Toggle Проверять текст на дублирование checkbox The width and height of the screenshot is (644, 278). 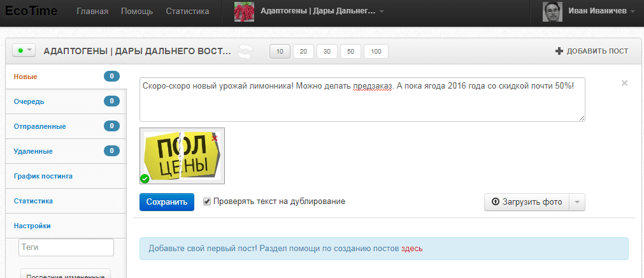(x=207, y=202)
